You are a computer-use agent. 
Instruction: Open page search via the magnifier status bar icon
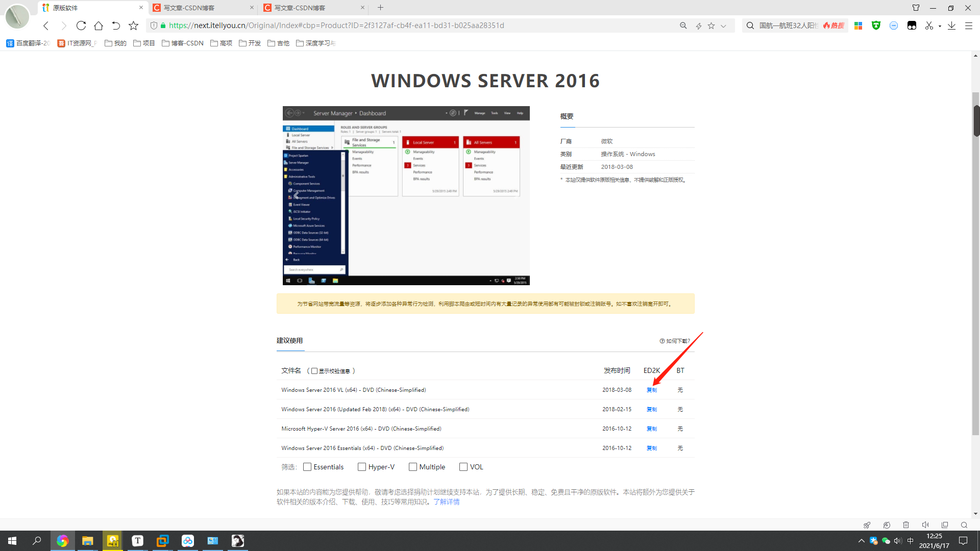[964, 525]
